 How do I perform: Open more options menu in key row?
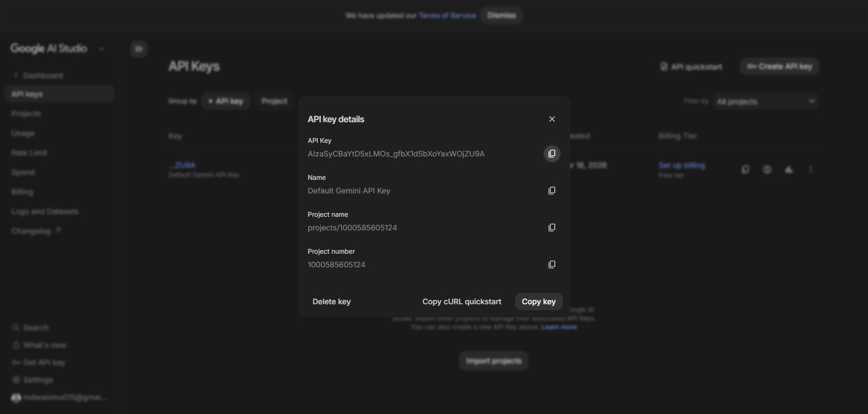tap(810, 170)
